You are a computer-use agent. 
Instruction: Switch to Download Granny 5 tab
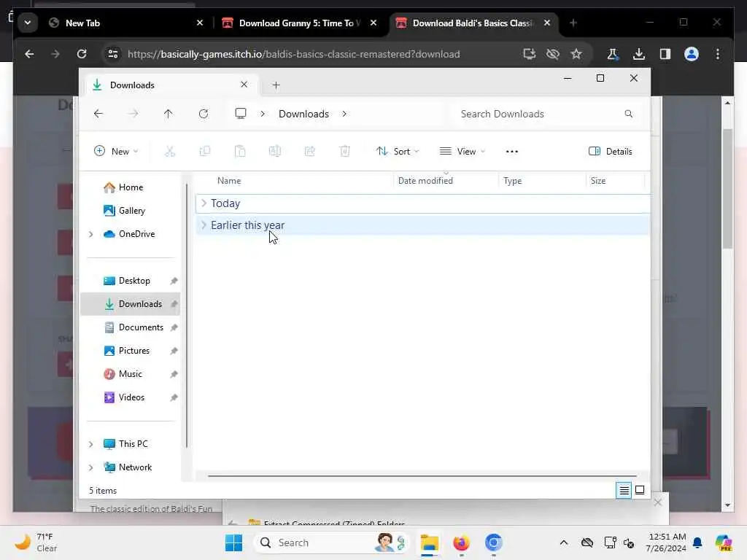[299, 23]
